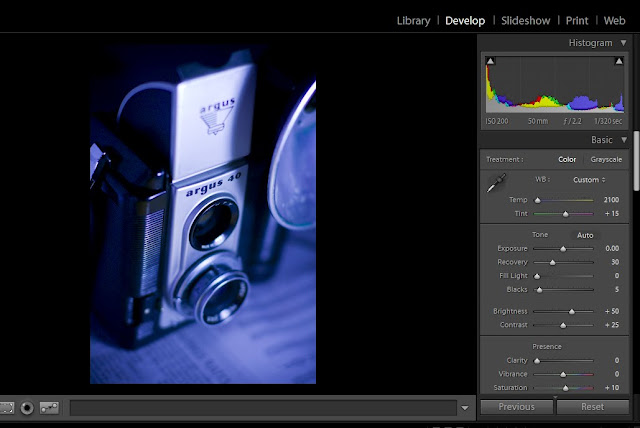This screenshot has width=640, height=428.
Task: Click the Recovery label
Action: [512, 262]
